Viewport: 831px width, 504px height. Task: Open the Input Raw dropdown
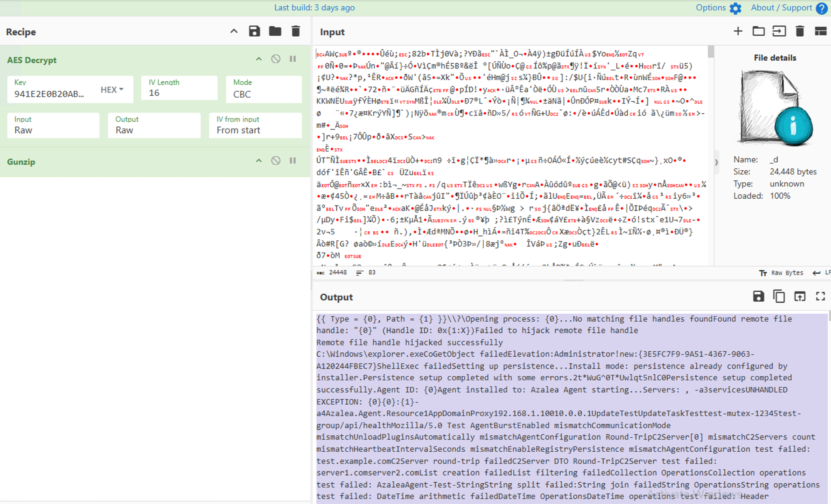pyautogui.click(x=53, y=125)
